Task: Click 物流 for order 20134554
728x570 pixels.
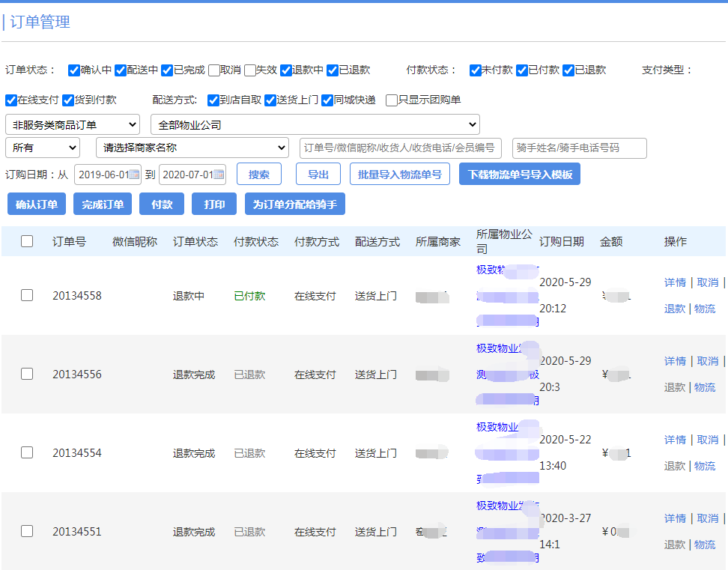Action: point(705,466)
